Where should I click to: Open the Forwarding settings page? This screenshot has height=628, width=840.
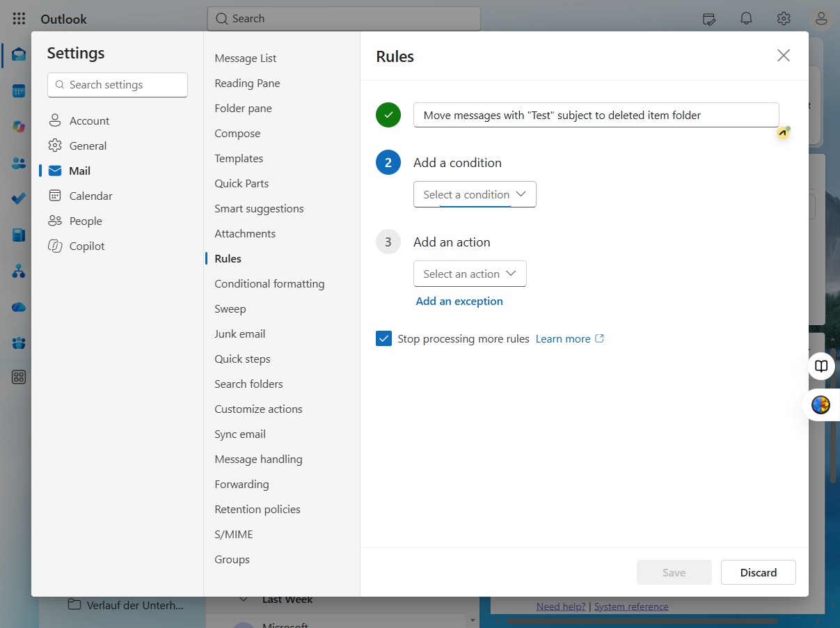pos(241,484)
